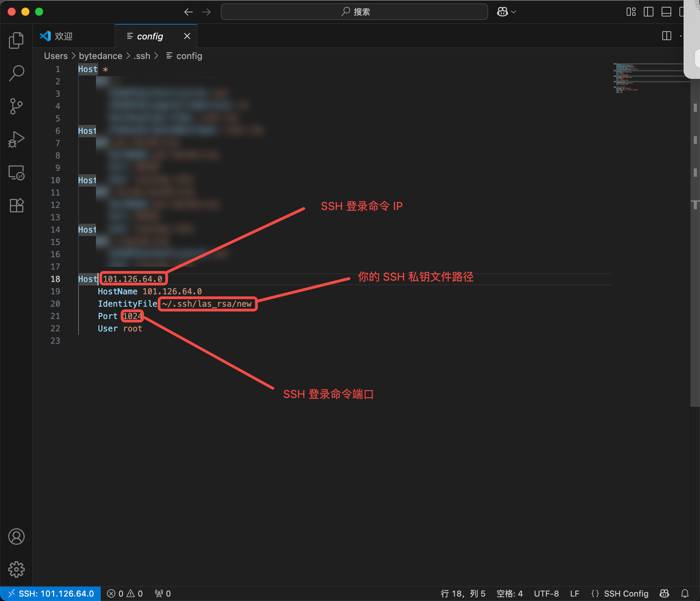Open the UTF-8 encoding selector
Image resolution: width=700 pixels, height=601 pixels.
click(546, 593)
